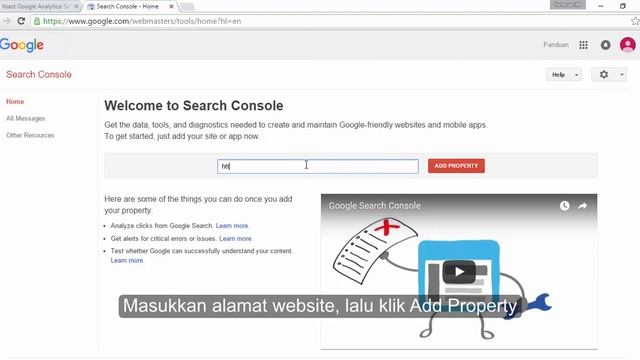Close the Yoast Google Analytics tab
This screenshot has width=640, height=360.
(x=76, y=7)
